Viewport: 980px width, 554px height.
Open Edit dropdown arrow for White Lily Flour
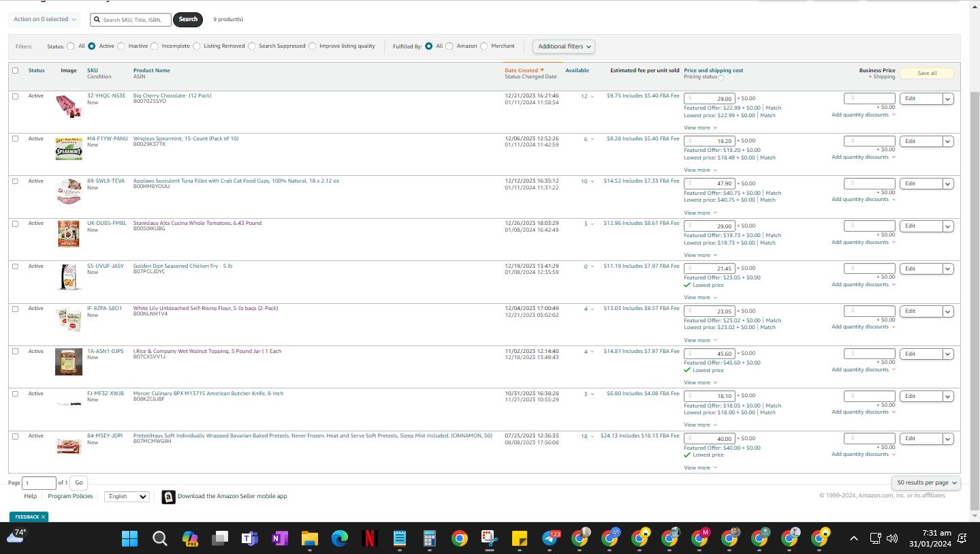pyautogui.click(x=948, y=311)
